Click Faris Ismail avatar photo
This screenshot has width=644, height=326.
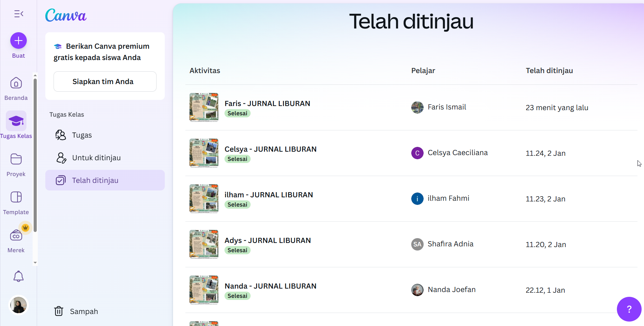click(417, 107)
